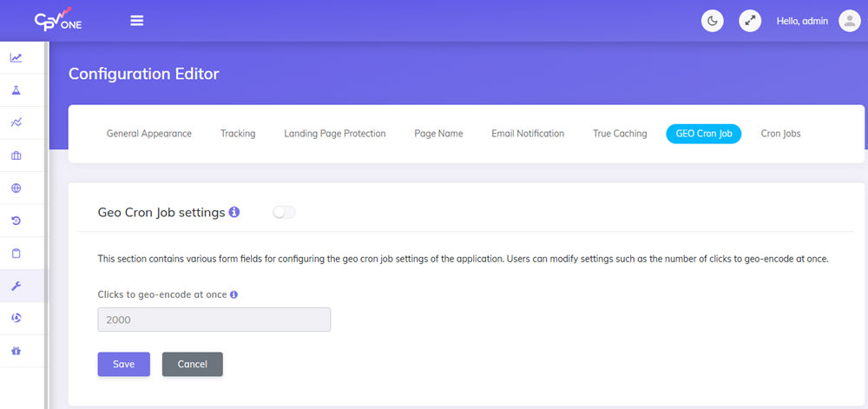Open the clipboard icon in sidebar
Image resolution: width=868 pixels, height=409 pixels.
pyautogui.click(x=16, y=254)
